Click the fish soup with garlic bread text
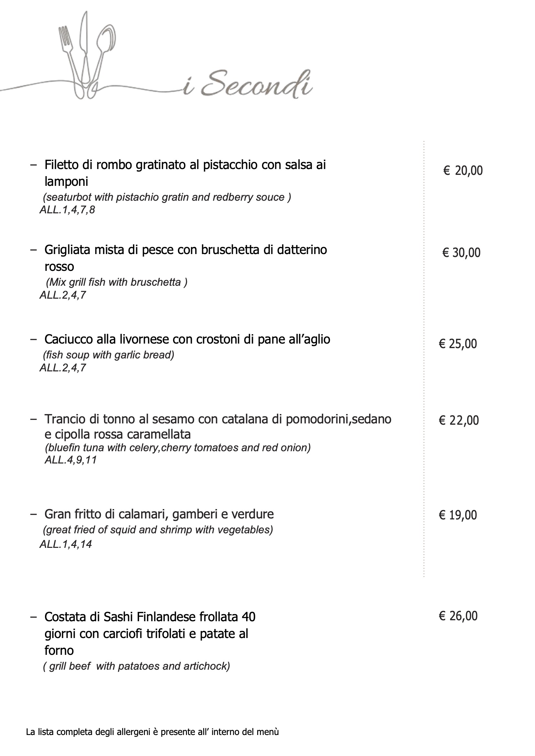This screenshot has width=535, height=756. click(108, 355)
